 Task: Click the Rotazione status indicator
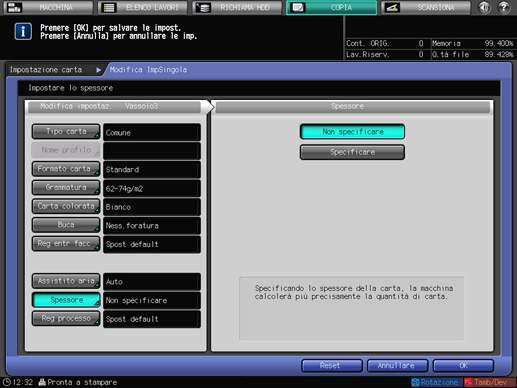click(436, 382)
